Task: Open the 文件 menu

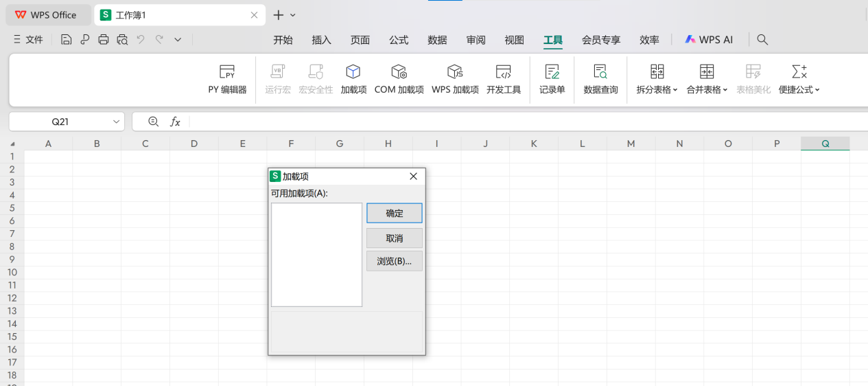Action: (x=28, y=40)
